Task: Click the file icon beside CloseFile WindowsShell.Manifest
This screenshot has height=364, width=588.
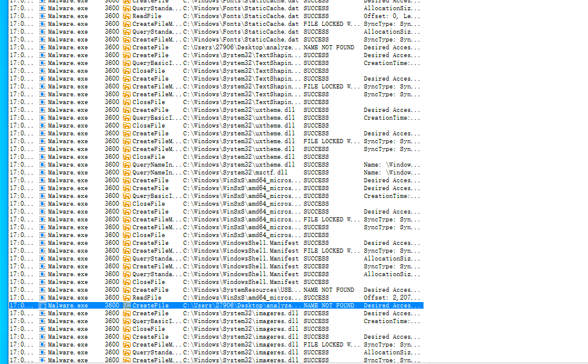Action: point(127,282)
